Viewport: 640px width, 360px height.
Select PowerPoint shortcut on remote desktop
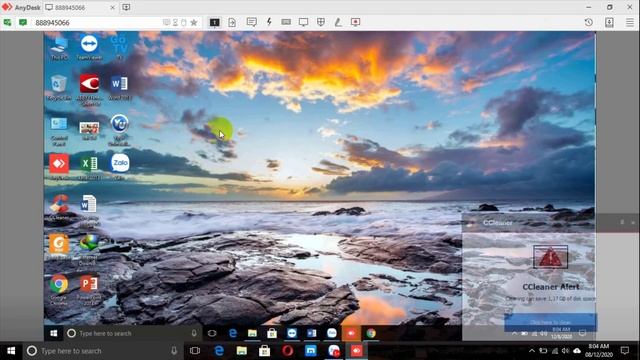[89, 289]
